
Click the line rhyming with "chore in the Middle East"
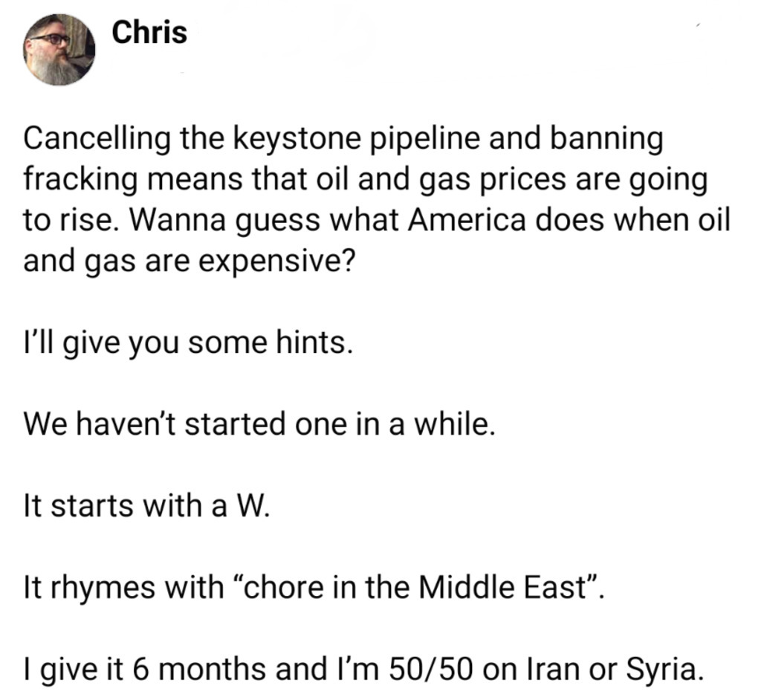click(x=310, y=588)
